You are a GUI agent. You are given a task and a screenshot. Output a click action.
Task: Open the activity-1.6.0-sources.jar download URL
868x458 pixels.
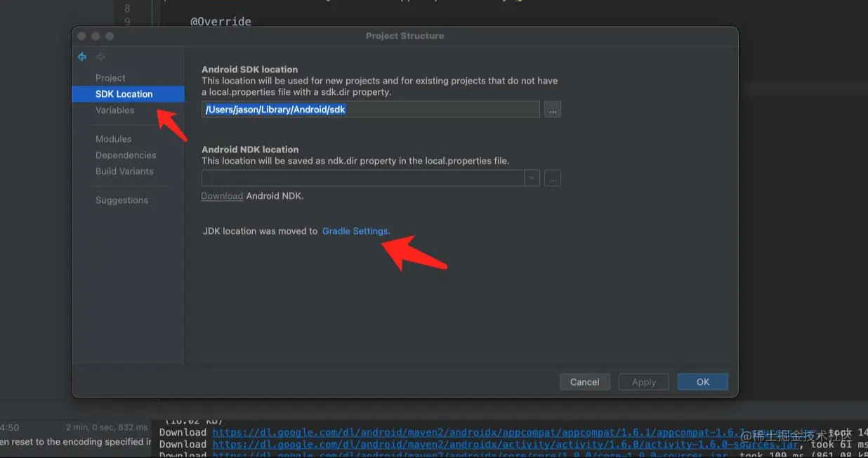tap(463, 445)
